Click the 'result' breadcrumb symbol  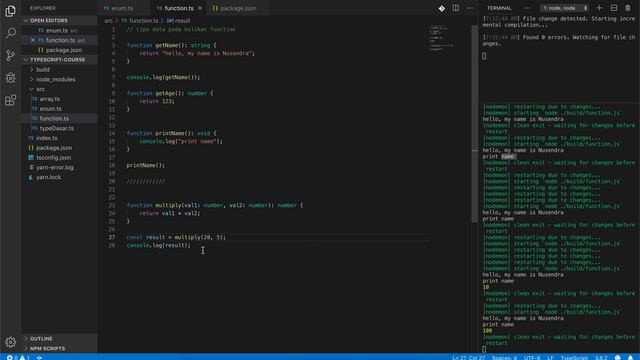click(x=178, y=20)
